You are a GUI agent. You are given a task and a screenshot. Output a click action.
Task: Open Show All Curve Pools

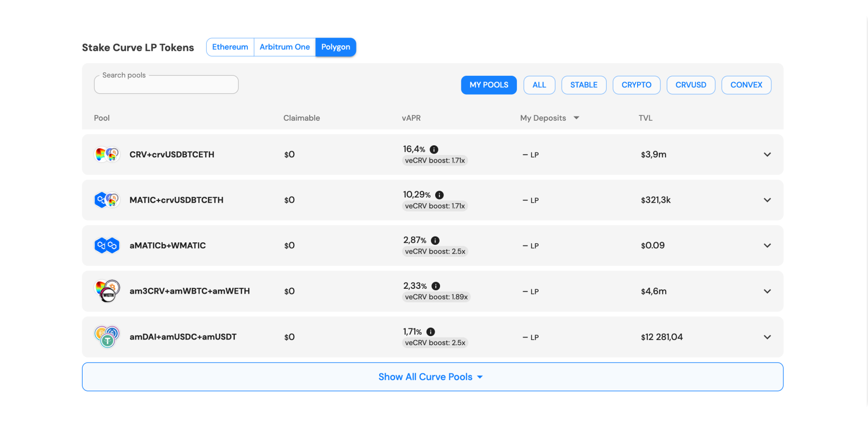(432, 377)
